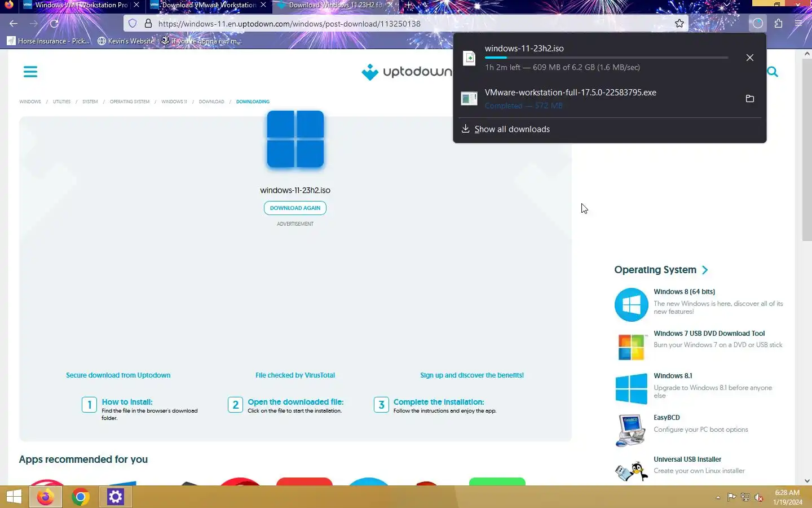Viewport: 812px width, 508px height.
Task: Go to DOWNLOAD breadcrumb
Action: point(211,102)
